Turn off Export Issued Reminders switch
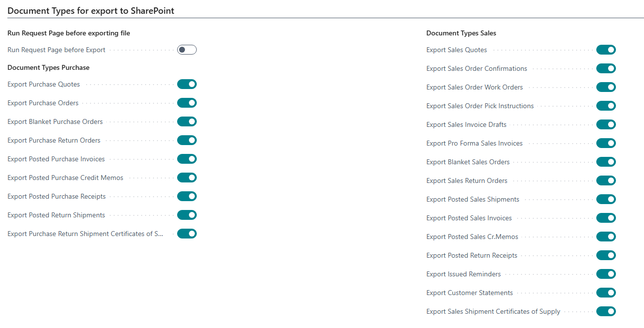The width and height of the screenshot is (644, 328). (x=606, y=274)
